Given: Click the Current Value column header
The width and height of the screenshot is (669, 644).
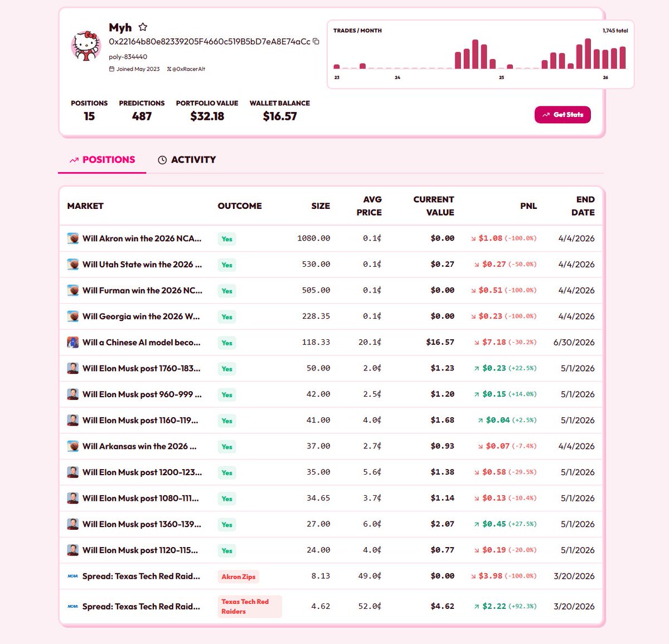Looking at the screenshot, I should click(434, 206).
